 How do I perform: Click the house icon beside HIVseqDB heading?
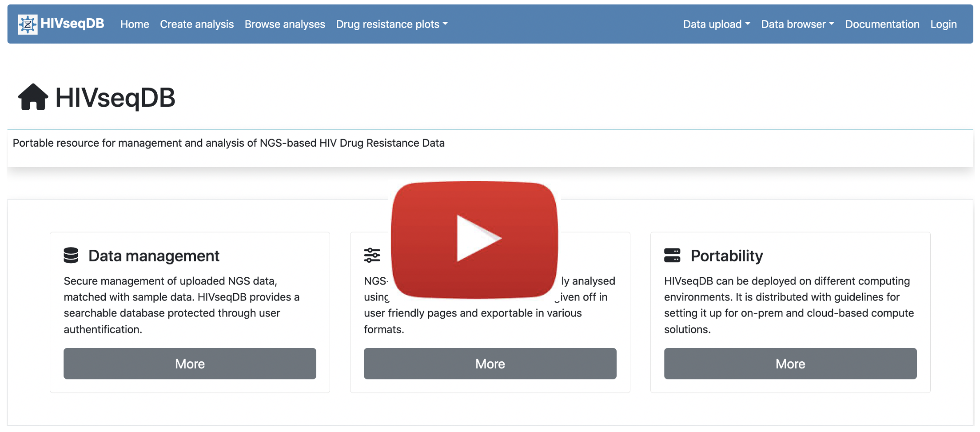[x=33, y=97]
